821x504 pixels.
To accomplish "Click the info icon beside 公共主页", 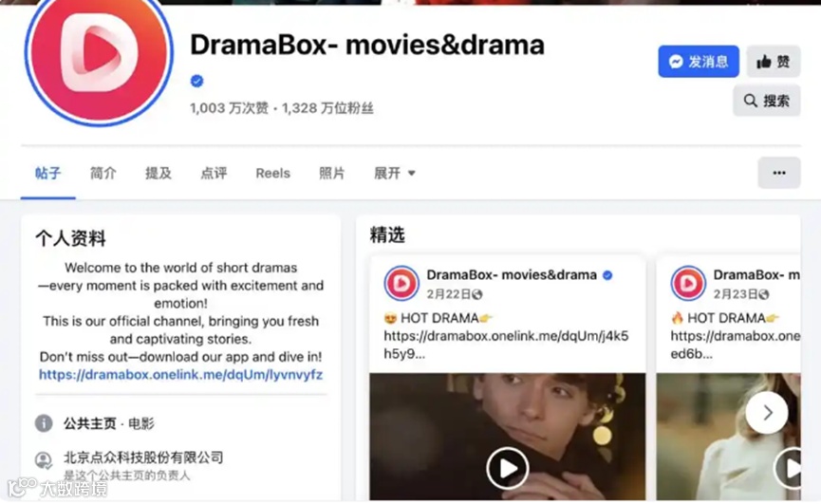I will pyautogui.click(x=44, y=423).
